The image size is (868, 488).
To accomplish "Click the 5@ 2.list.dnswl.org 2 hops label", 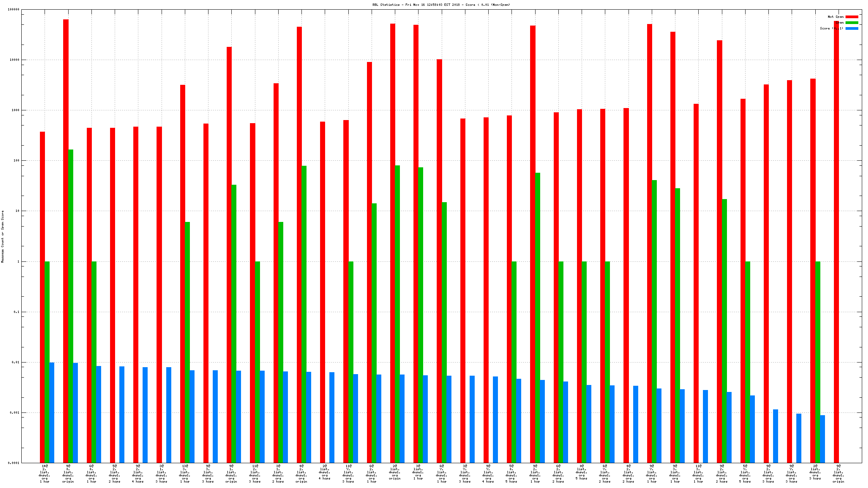I will click(x=115, y=473).
